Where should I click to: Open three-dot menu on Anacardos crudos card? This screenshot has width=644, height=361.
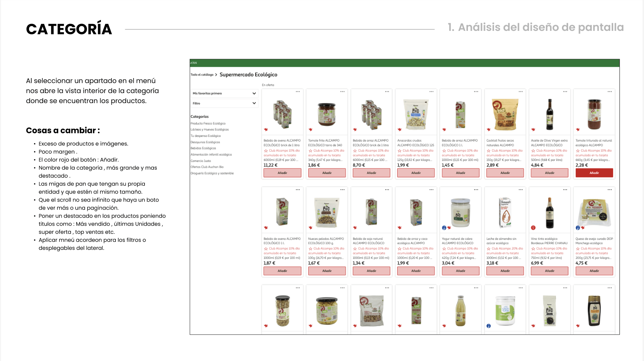click(x=431, y=92)
